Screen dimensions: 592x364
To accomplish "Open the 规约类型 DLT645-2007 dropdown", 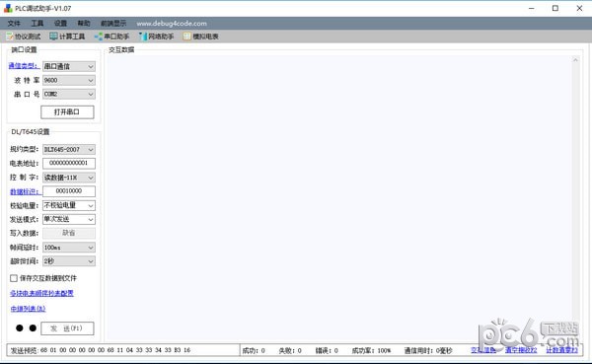I will [x=69, y=150].
